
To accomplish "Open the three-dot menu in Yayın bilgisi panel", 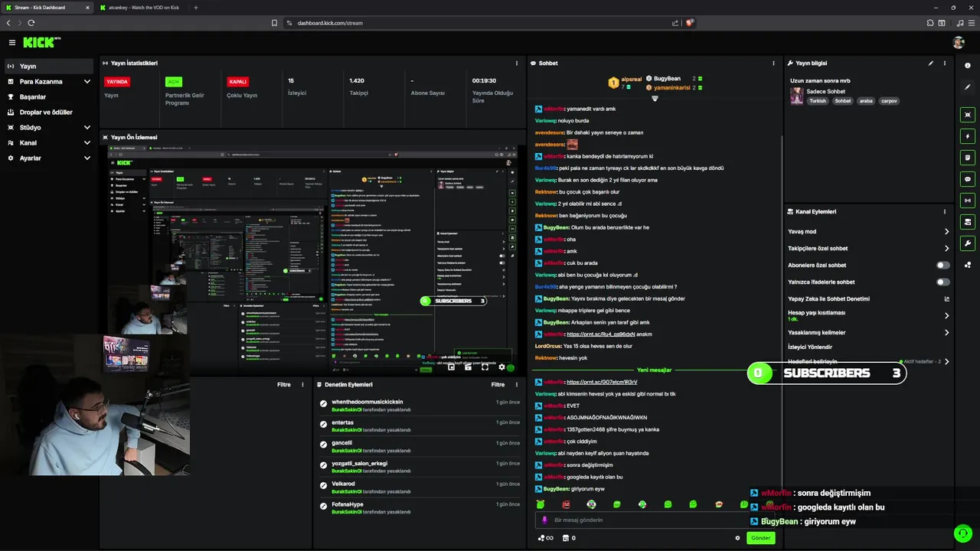I will tap(945, 64).
